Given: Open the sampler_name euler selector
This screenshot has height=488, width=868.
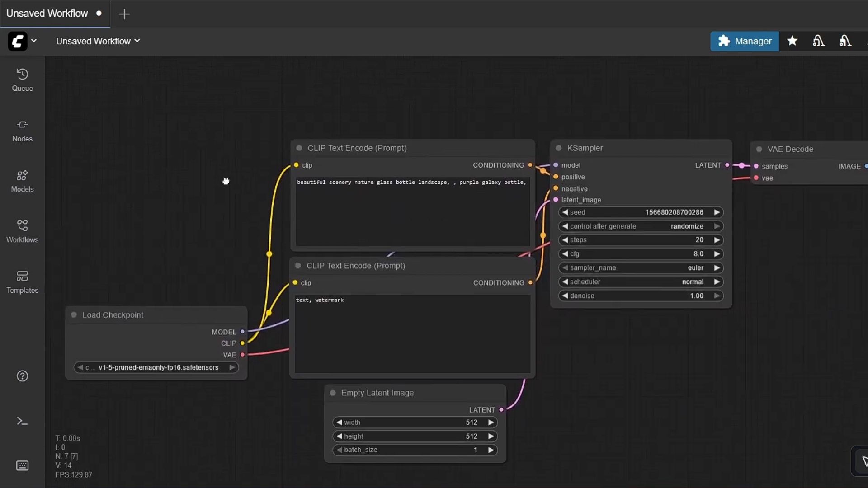Looking at the screenshot, I should [x=641, y=268].
